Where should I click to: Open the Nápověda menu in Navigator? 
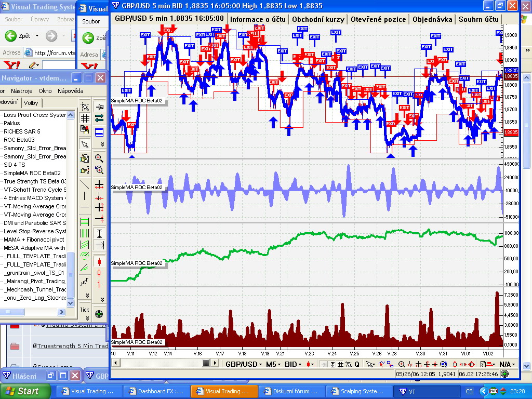[x=70, y=91]
